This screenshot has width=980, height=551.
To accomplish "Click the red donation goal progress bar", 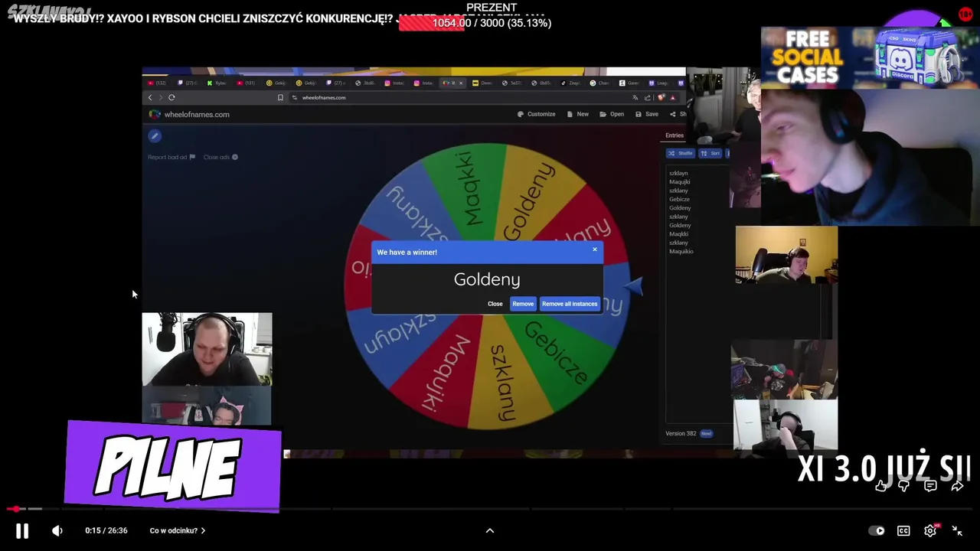I will pos(475,23).
